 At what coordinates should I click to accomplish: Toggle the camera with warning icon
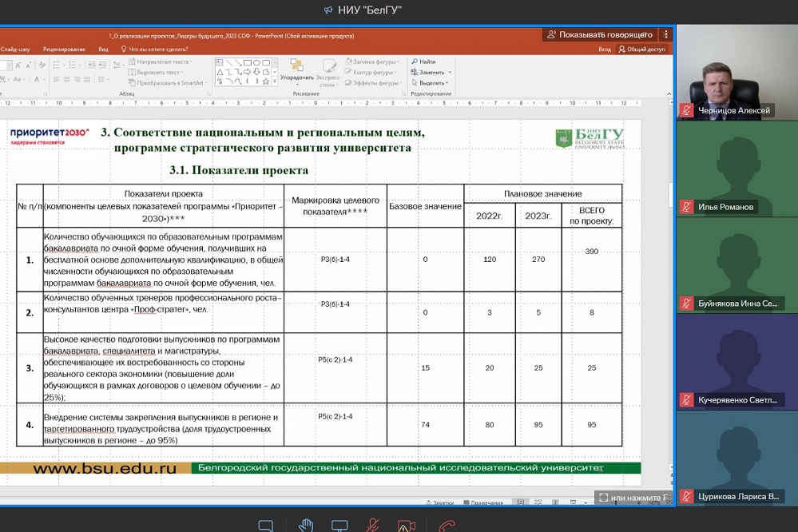tap(406, 526)
